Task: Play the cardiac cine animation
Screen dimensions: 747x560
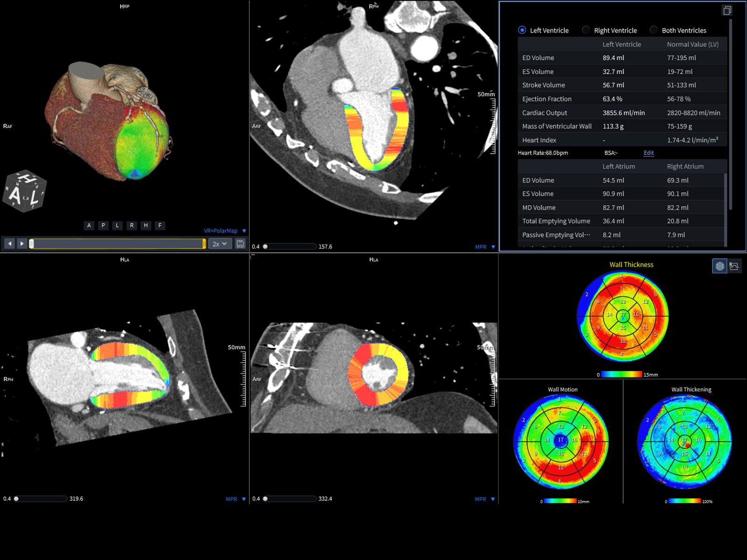Action: [x=21, y=244]
